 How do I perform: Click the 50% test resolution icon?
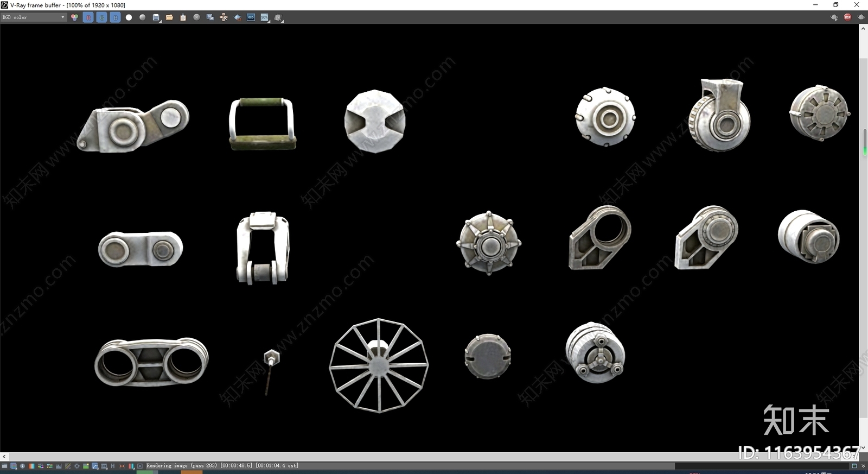[x=265, y=17]
